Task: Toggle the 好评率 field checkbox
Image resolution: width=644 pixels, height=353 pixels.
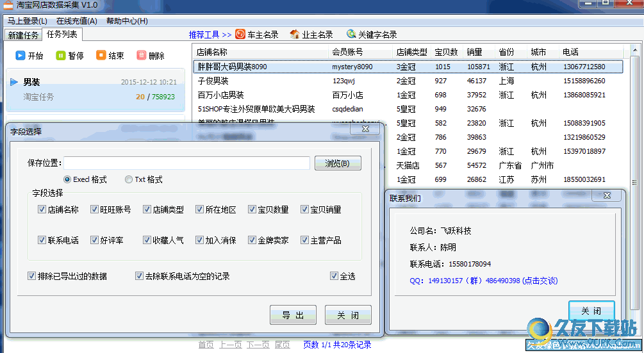Action: 94,240
